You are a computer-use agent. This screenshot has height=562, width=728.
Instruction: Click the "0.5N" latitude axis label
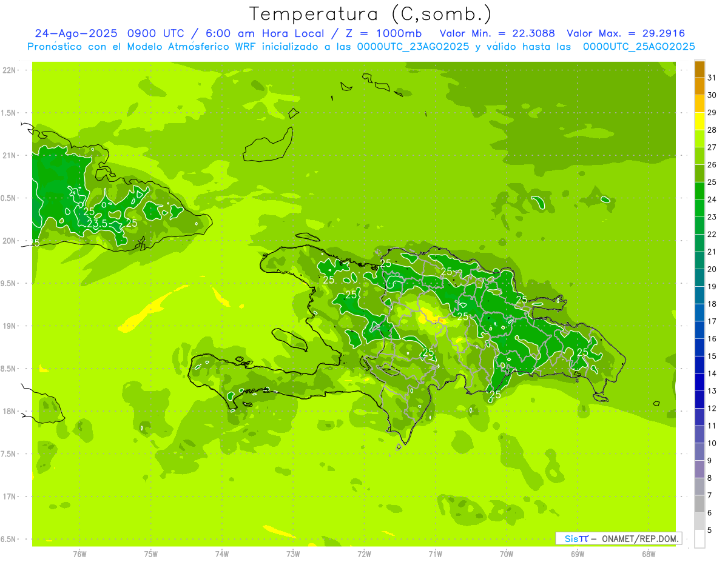(8, 198)
